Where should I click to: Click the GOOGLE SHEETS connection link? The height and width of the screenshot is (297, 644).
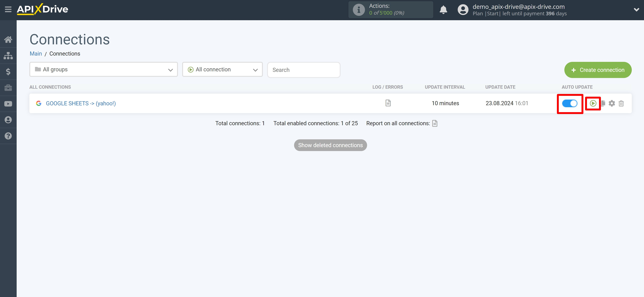[x=81, y=103]
